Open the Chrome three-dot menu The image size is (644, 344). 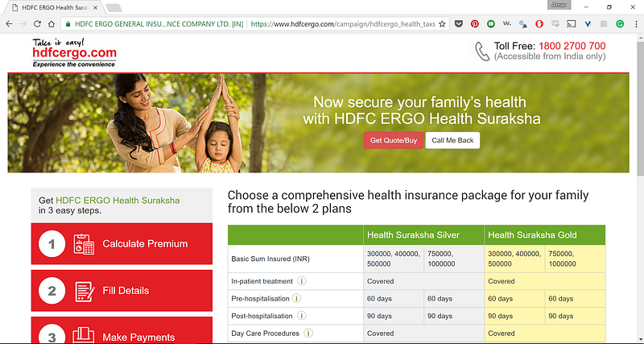pyautogui.click(x=635, y=24)
